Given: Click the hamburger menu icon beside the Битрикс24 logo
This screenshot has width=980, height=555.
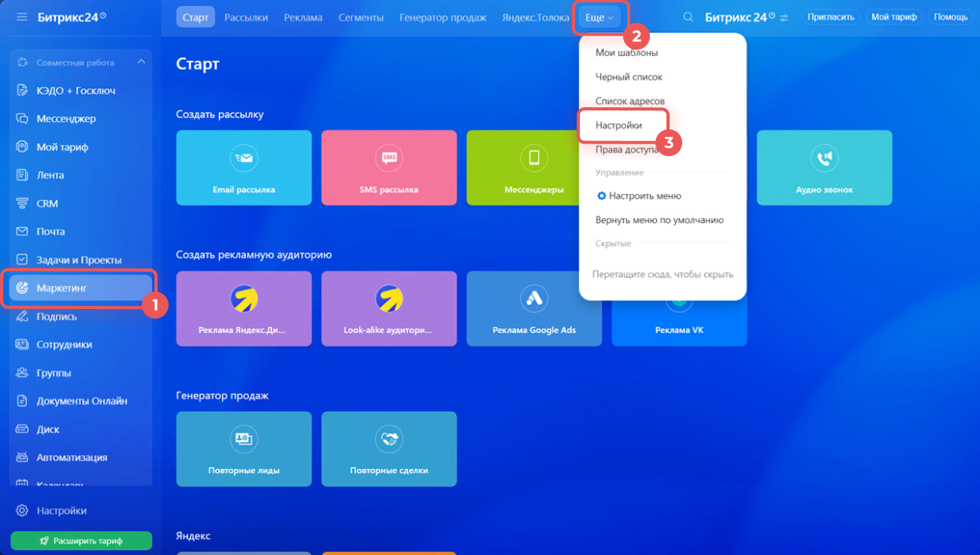Looking at the screenshot, I should 22,17.
